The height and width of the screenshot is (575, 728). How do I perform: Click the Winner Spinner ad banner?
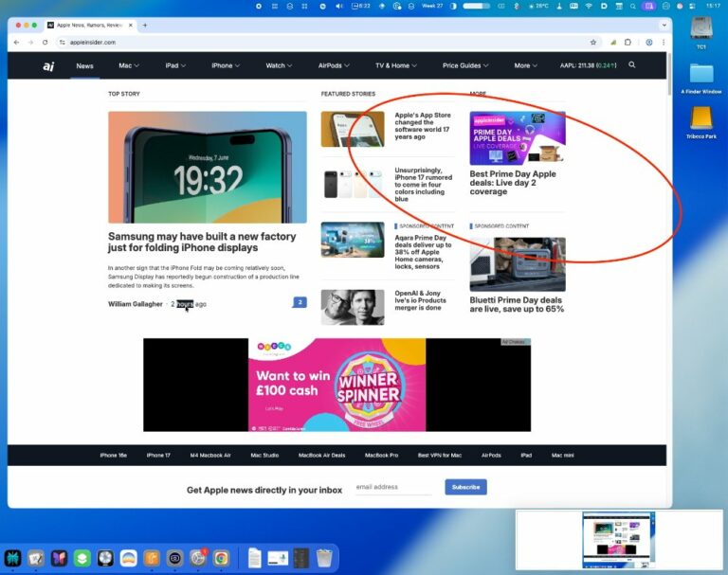point(337,385)
